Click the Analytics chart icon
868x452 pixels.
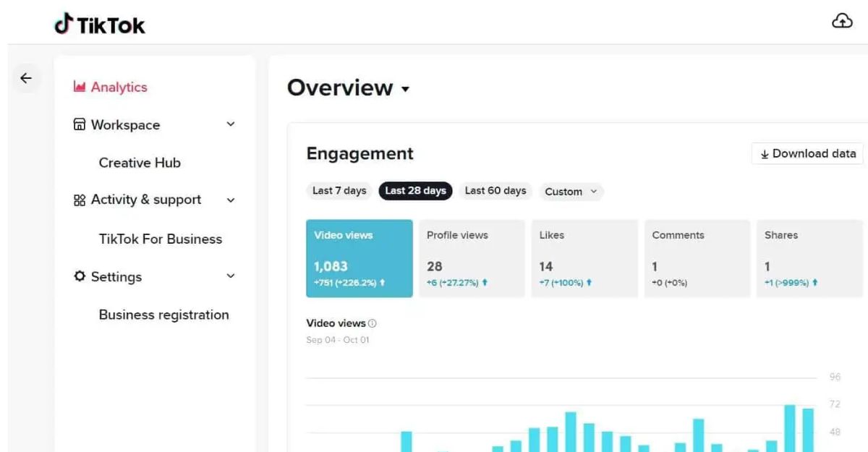click(x=80, y=87)
